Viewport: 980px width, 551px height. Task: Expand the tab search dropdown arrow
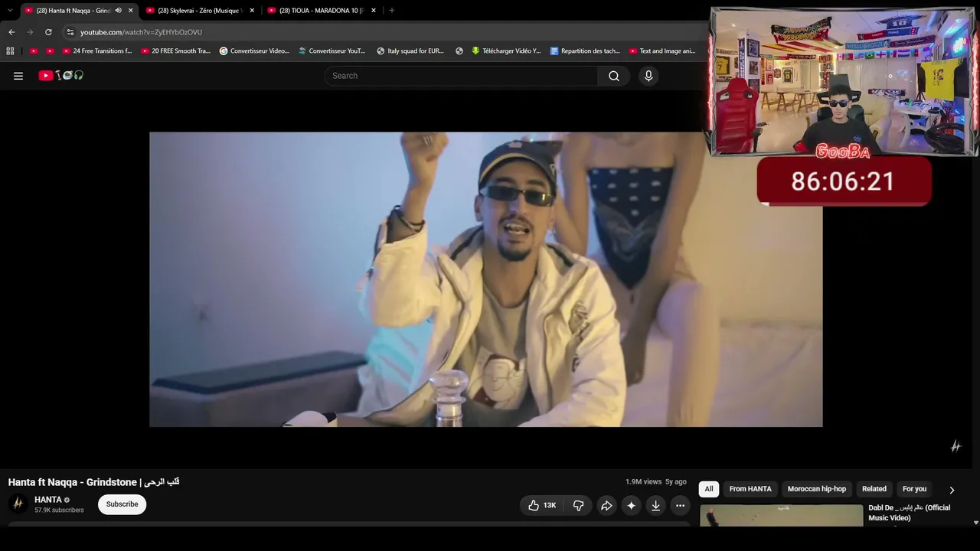point(10,11)
